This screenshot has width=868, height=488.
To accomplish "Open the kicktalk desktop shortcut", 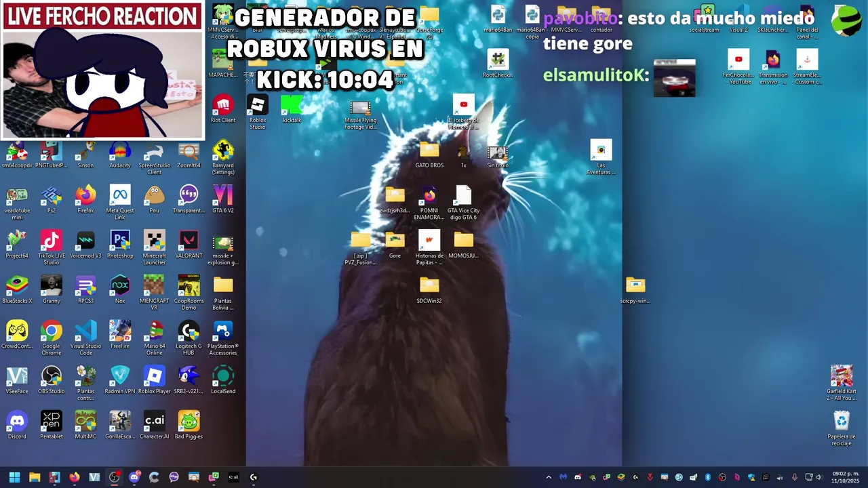I will pyautogui.click(x=292, y=109).
